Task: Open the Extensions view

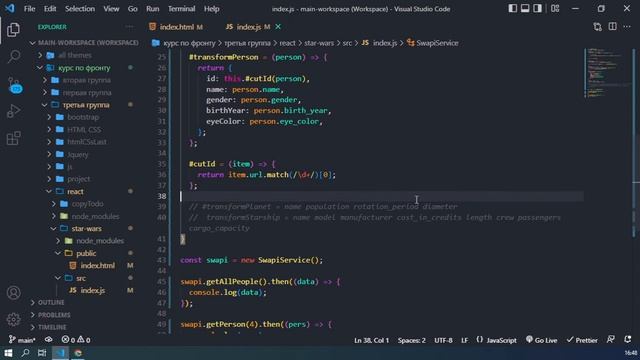Action: (13, 138)
